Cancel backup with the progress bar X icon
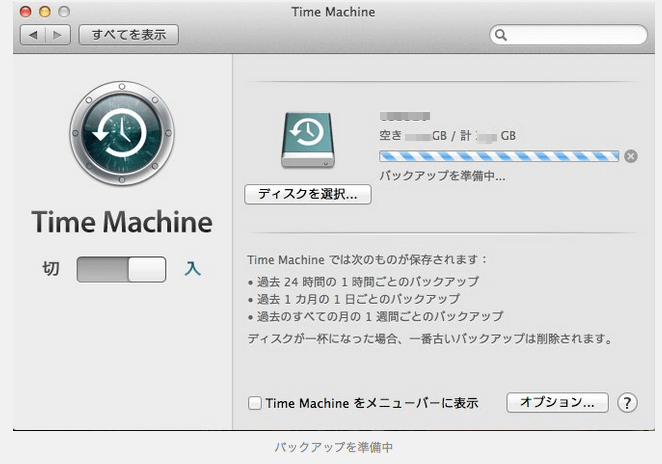Viewport: 662px width, 464px height. click(631, 156)
